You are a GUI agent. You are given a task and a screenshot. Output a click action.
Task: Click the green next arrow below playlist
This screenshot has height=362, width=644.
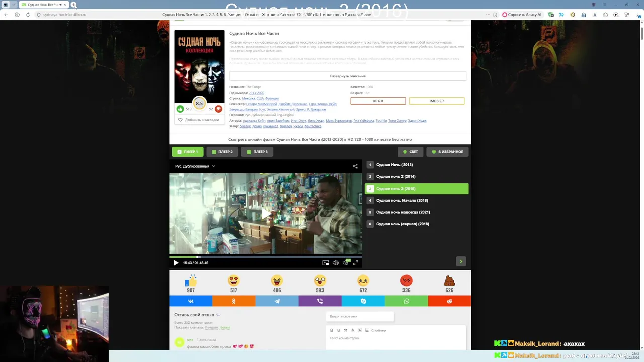pos(461,261)
